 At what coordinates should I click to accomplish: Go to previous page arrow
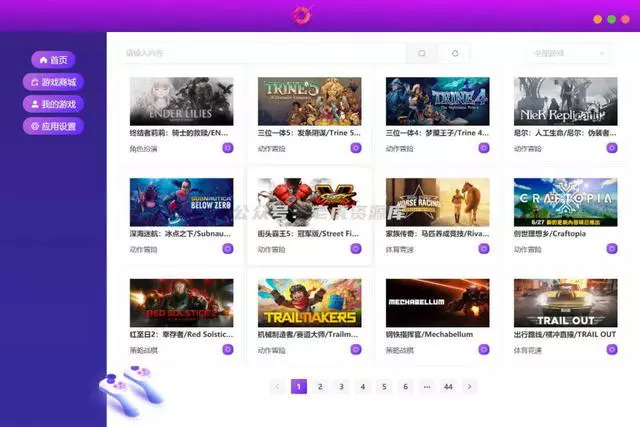click(x=277, y=387)
